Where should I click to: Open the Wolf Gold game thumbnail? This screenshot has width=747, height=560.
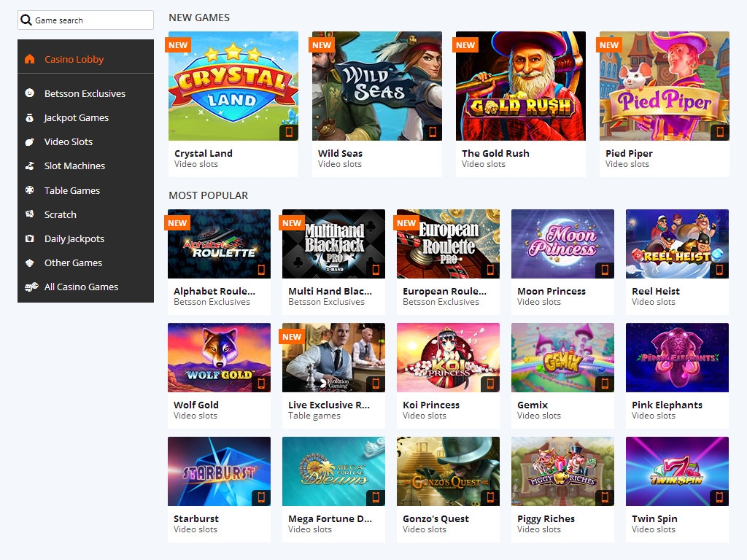click(219, 357)
